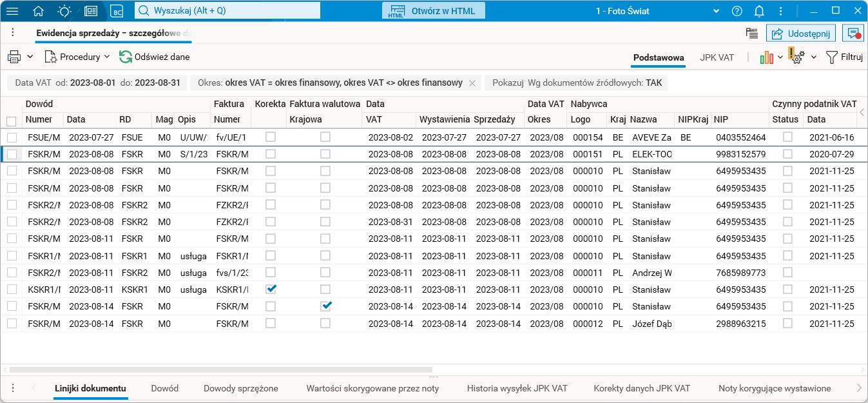Toggle Korekta checkbox in FSUE row
This screenshot has height=403, width=868.
click(271, 137)
